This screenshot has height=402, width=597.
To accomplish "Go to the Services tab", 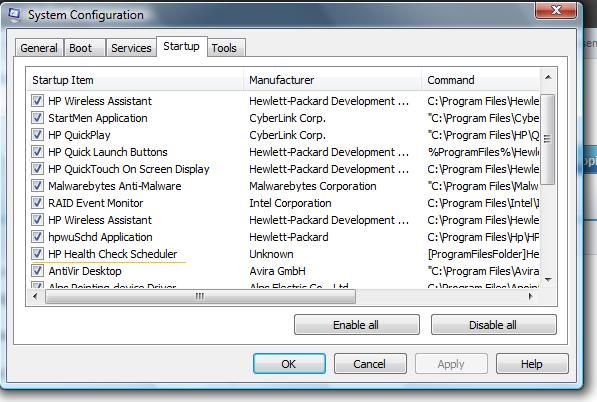I will click(131, 48).
